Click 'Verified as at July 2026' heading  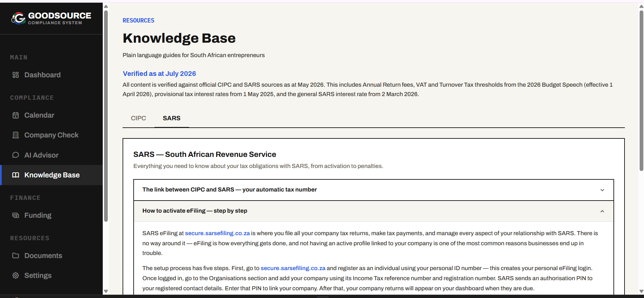[x=159, y=74]
